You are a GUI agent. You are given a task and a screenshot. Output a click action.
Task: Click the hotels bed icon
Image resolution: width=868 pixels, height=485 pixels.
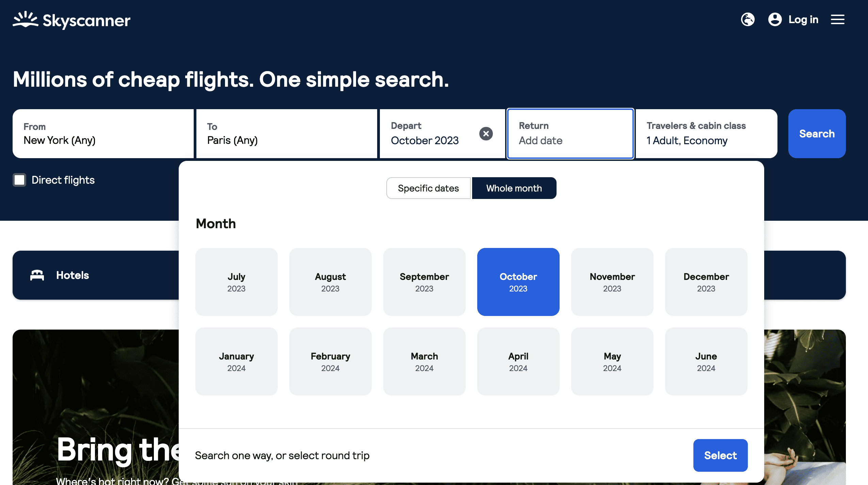pos(37,275)
